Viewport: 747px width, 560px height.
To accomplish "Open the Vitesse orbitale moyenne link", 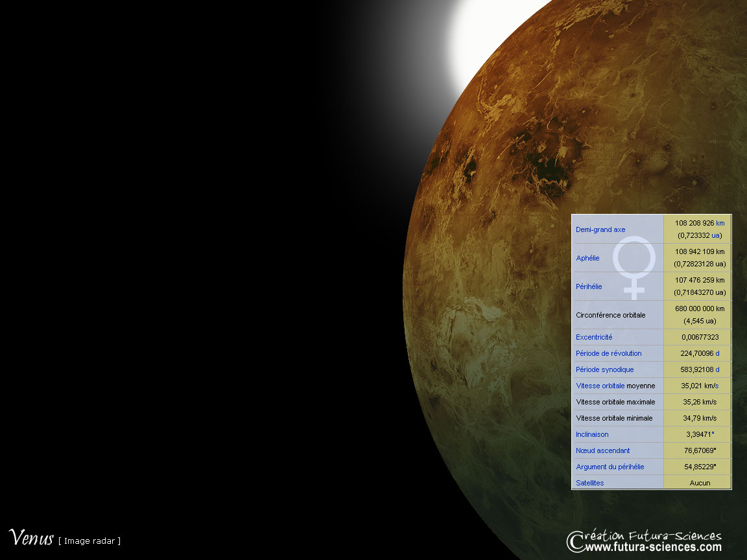I will (x=600, y=386).
